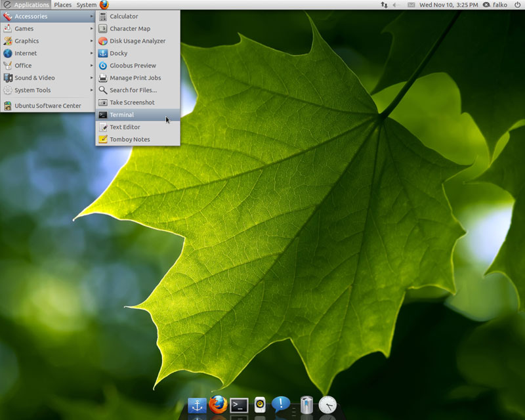Open the Rhythmbox speaker icon in the dock

point(260,406)
